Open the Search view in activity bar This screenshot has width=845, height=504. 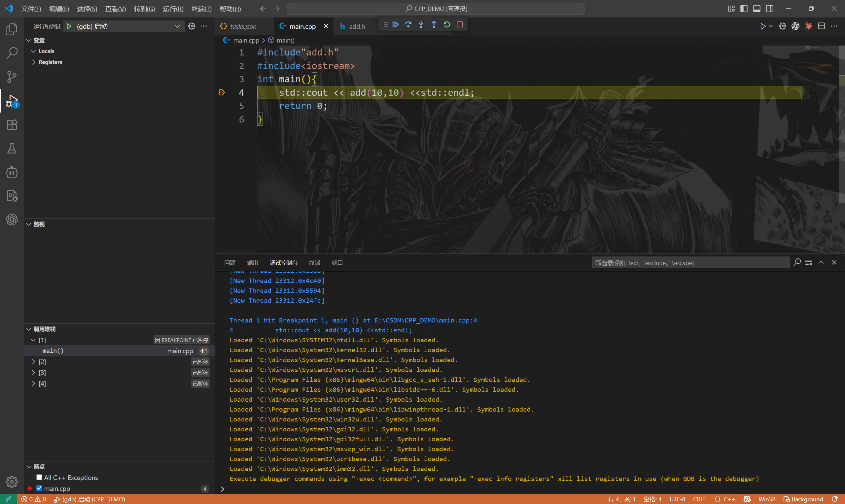click(x=12, y=53)
